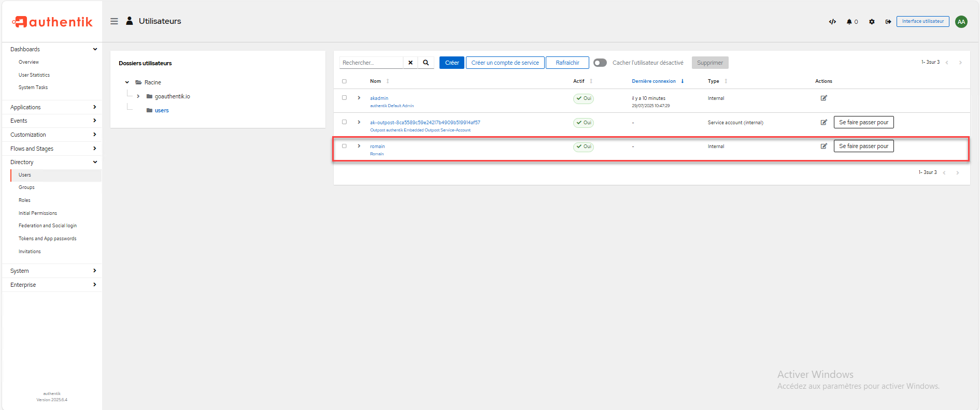Open the notifications bell icon
This screenshot has width=980, height=410.
849,22
